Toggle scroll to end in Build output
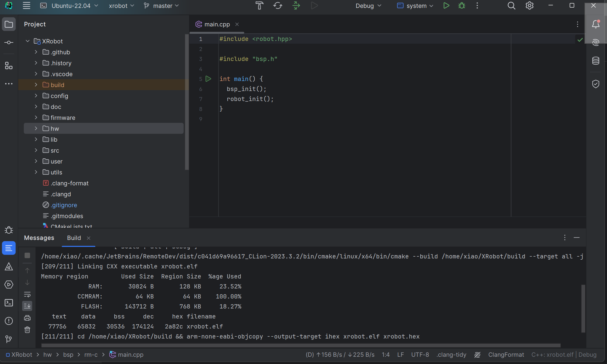This screenshot has height=364, width=607. pyautogui.click(x=27, y=306)
